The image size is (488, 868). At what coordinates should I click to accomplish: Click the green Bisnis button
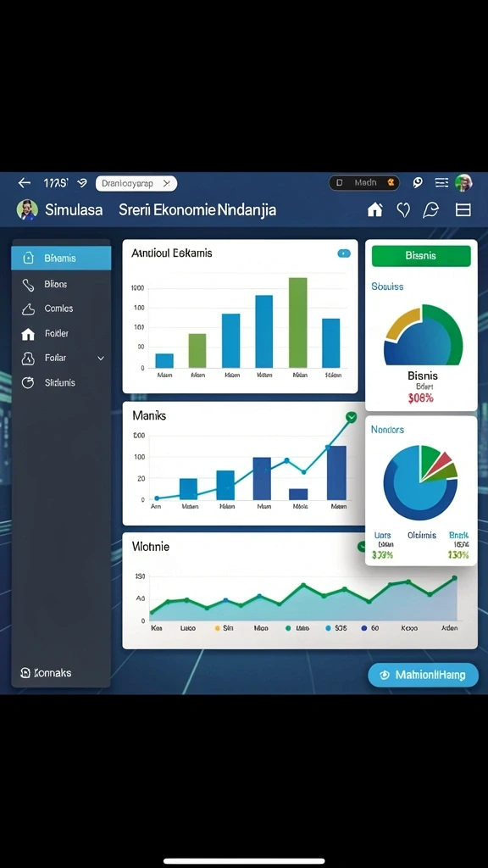421,256
